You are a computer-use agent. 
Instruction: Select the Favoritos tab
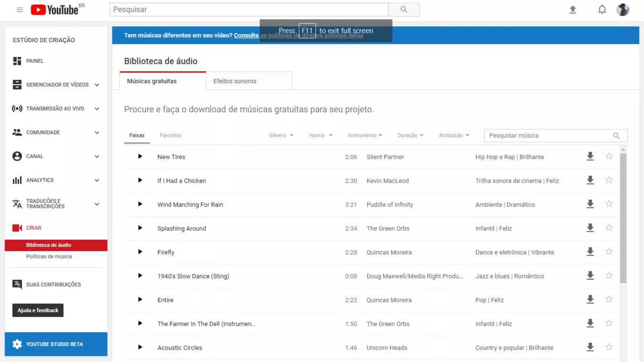[x=170, y=135]
